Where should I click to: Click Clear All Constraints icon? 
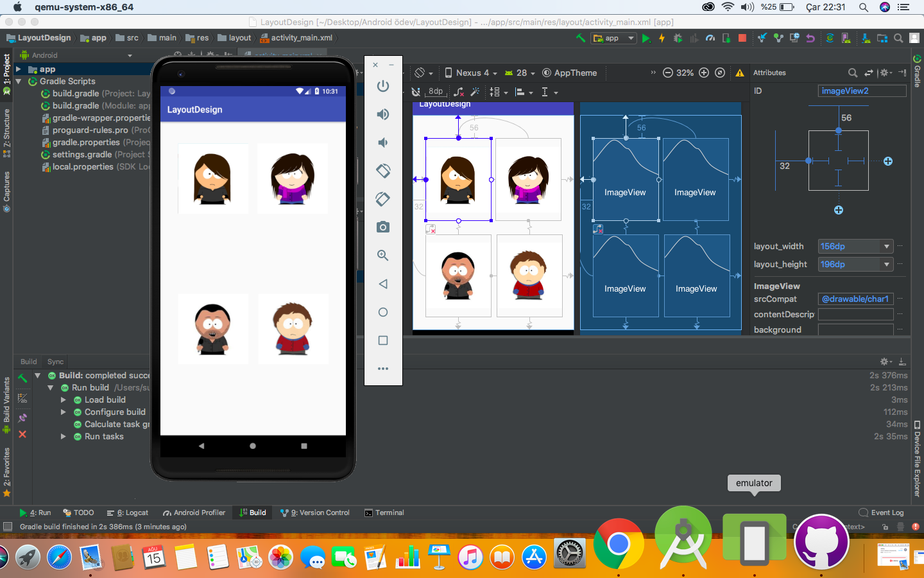coord(459,92)
